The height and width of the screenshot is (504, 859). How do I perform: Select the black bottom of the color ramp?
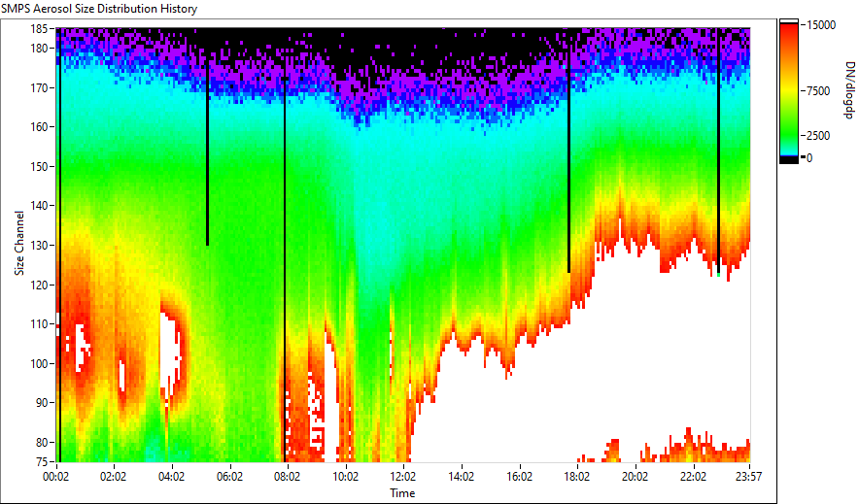coord(789,160)
